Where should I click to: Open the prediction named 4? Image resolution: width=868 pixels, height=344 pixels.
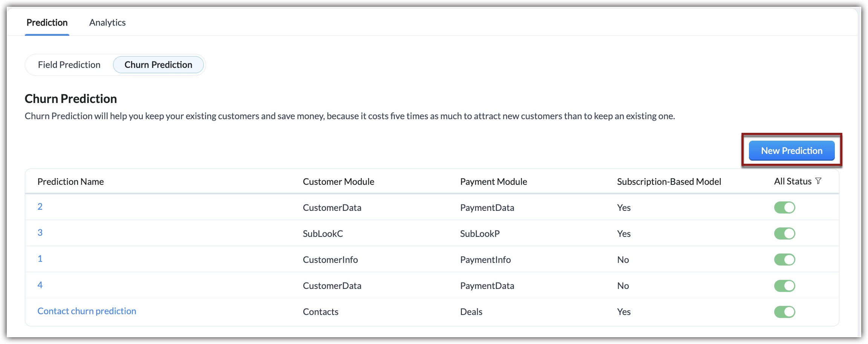click(40, 285)
